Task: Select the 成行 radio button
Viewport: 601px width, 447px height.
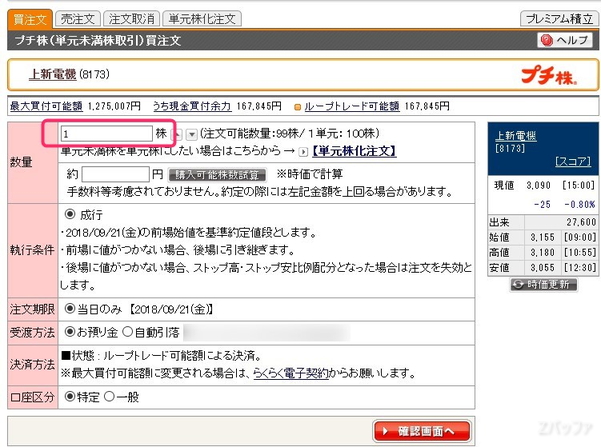Action: [70, 214]
